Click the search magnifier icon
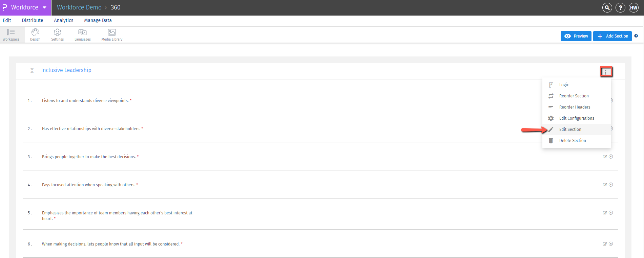The height and width of the screenshot is (258, 644). point(607,7)
